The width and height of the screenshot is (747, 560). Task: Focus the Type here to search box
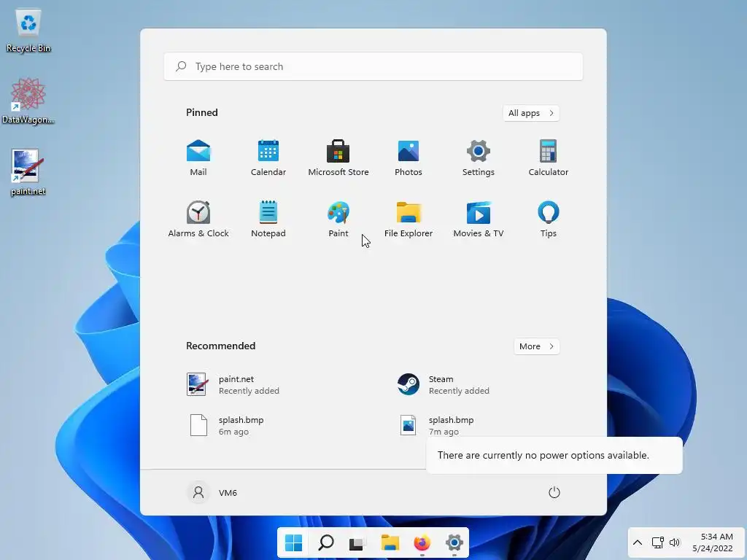373,66
